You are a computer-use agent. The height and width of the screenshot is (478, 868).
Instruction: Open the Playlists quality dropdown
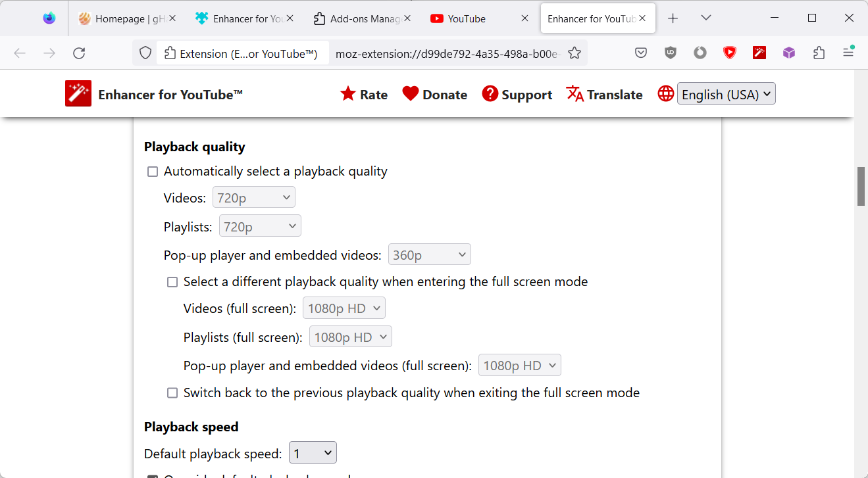(259, 226)
